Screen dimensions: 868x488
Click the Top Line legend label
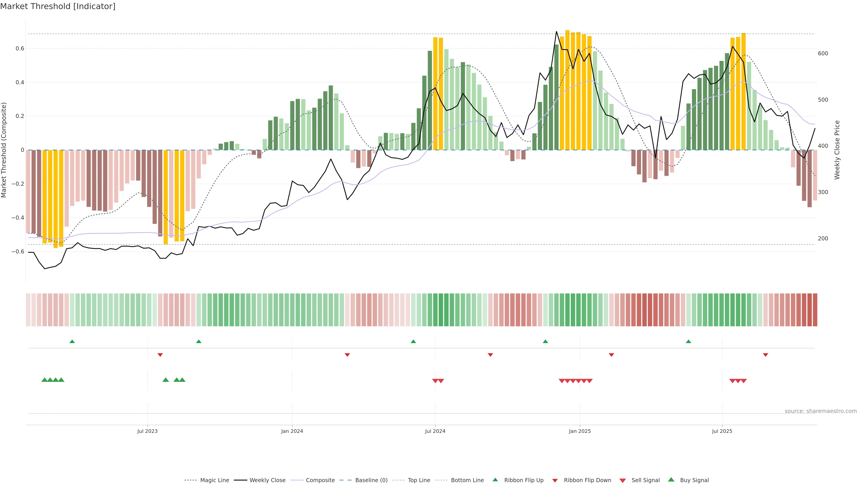click(x=419, y=480)
